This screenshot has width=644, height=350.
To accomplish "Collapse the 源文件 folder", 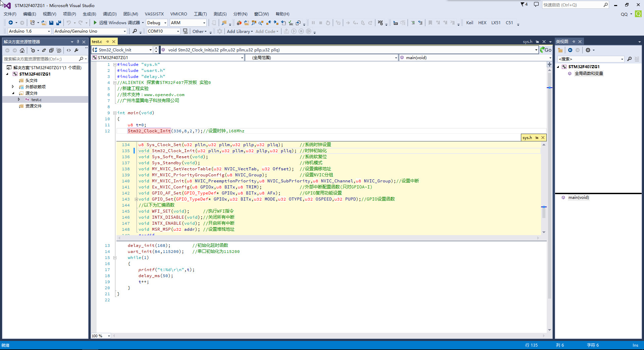I will tap(13, 93).
